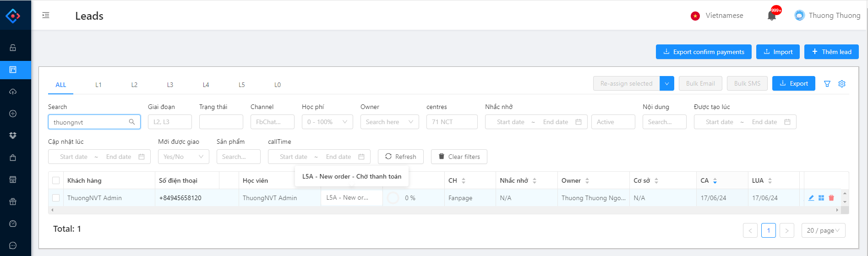Open the 20 / page size dropdown
Image resolution: width=868 pixels, height=256 pixels.
[x=823, y=230]
